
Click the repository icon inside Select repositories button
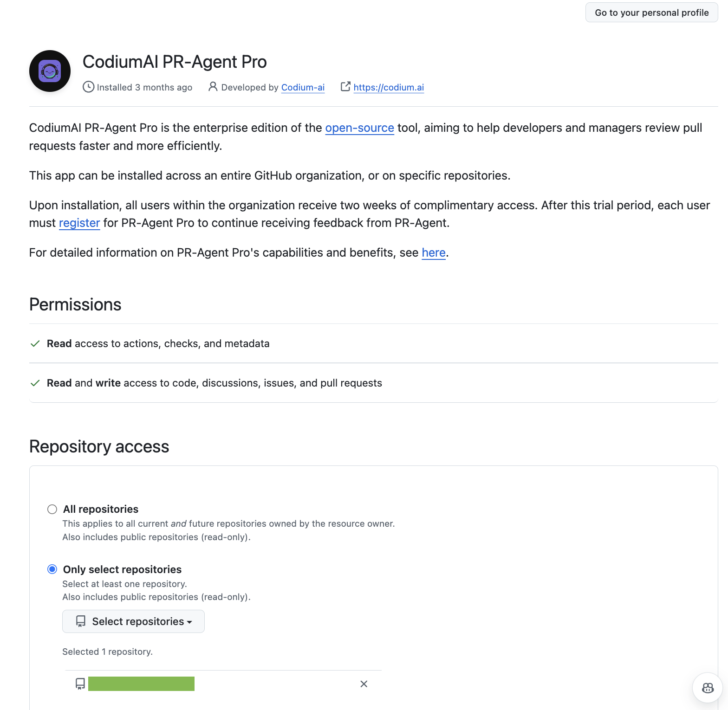tap(81, 621)
